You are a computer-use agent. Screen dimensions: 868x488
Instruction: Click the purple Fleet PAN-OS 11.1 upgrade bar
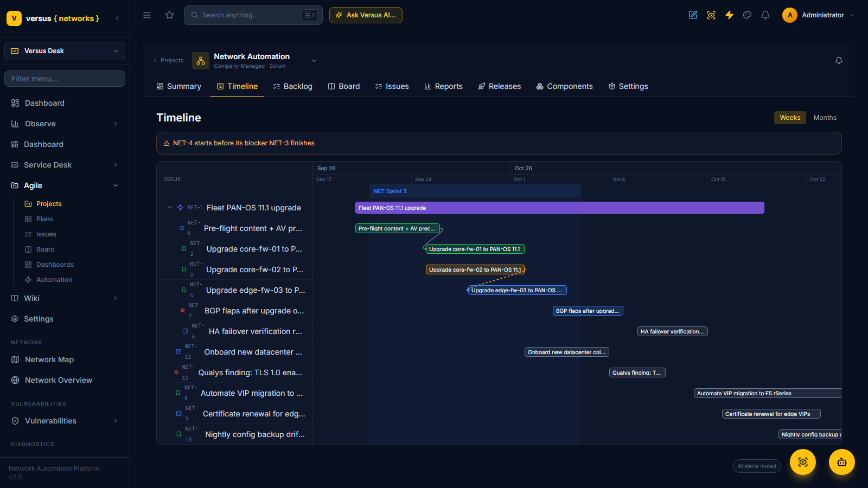click(560, 208)
